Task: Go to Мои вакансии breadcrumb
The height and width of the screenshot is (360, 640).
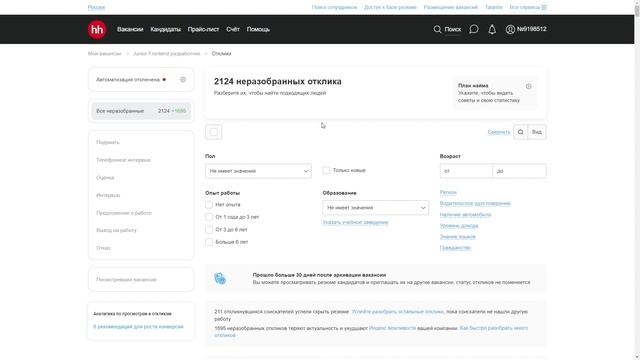Action: click(104, 53)
